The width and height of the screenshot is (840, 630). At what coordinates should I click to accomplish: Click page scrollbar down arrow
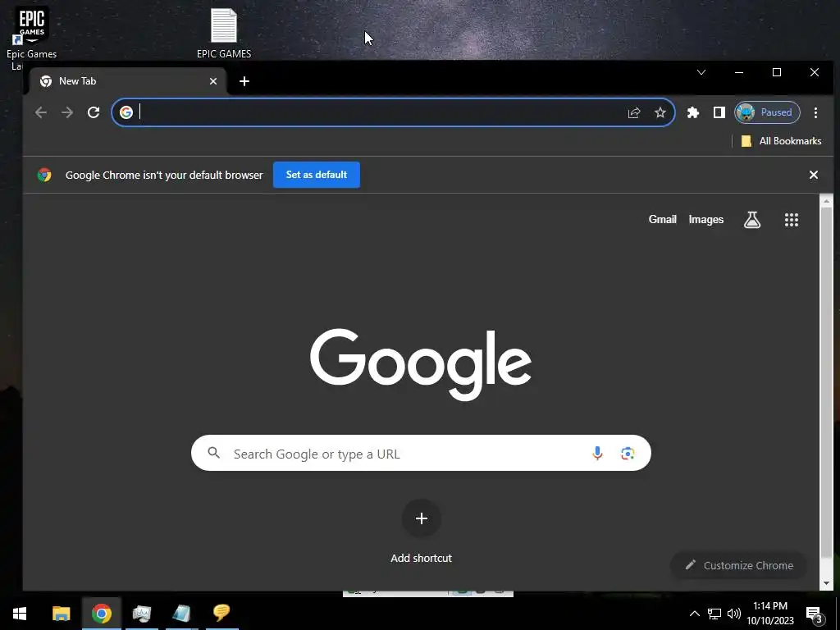(826, 583)
